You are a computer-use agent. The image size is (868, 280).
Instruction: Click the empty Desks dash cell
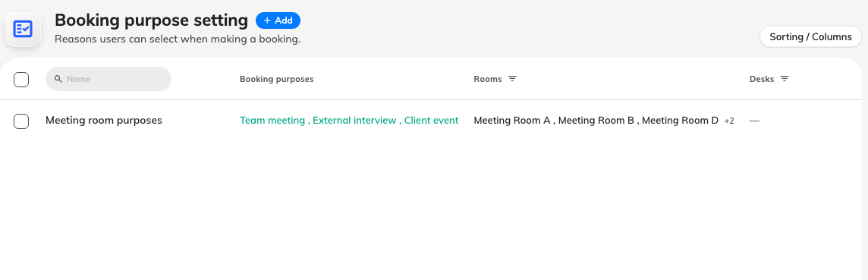click(x=754, y=121)
